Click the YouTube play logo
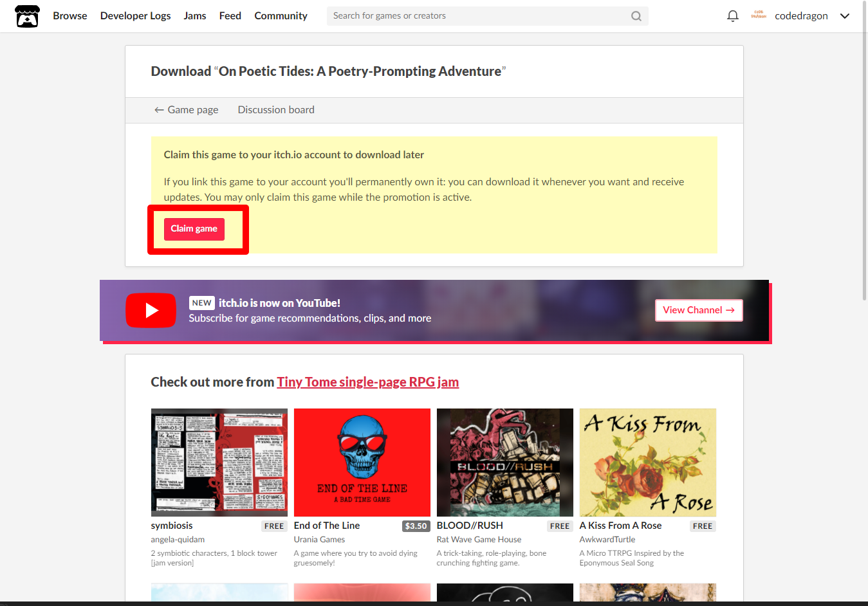The width and height of the screenshot is (868, 606). tap(151, 310)
